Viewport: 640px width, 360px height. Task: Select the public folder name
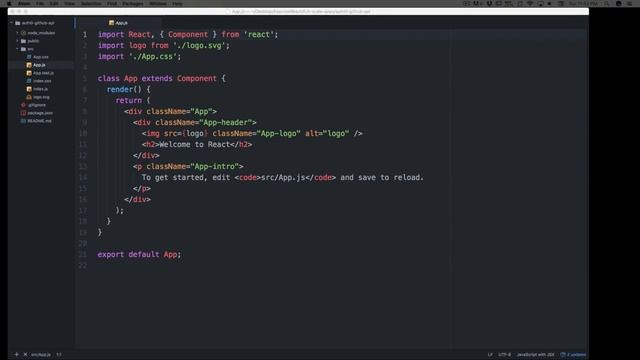click(x=33, y=41)
